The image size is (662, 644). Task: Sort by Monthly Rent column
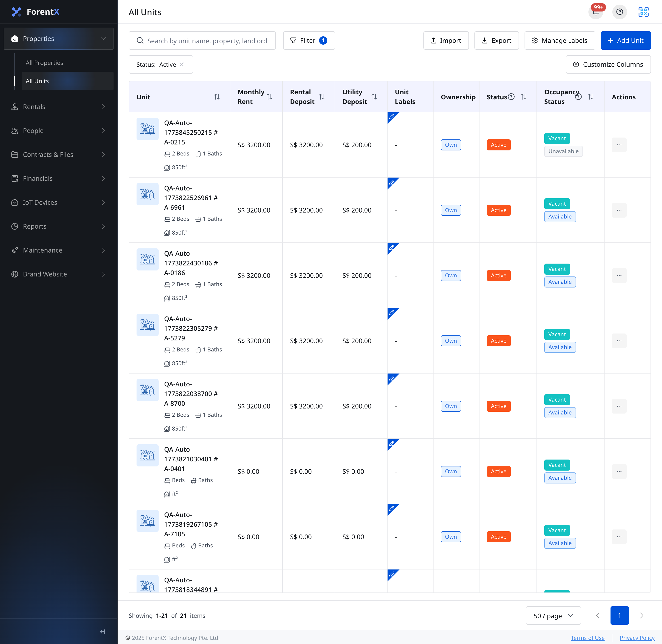[x=269, y=97]
